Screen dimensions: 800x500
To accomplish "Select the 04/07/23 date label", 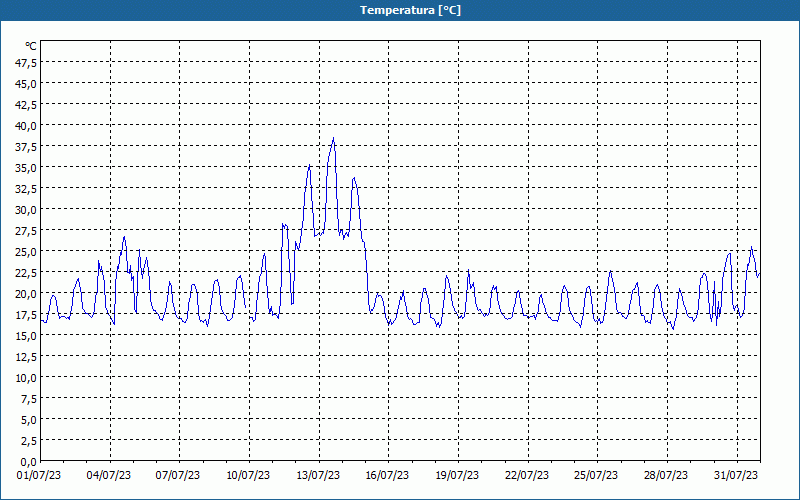I will (x=109, y=475).
